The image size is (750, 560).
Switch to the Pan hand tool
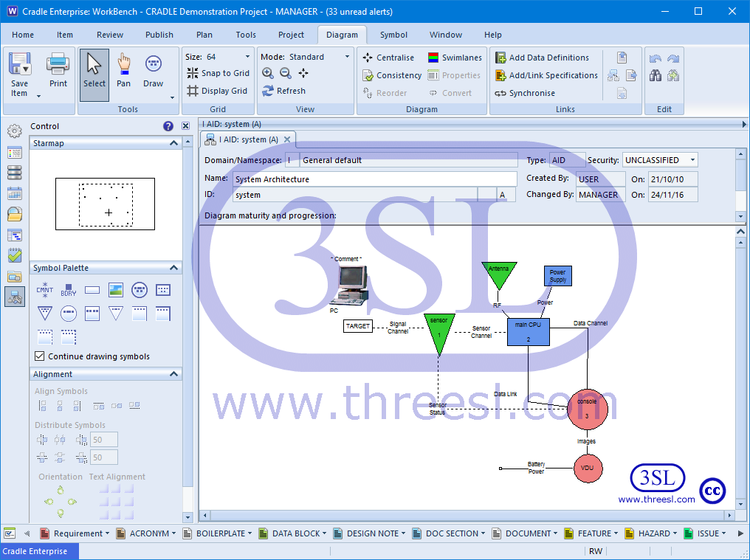[123, 70]
